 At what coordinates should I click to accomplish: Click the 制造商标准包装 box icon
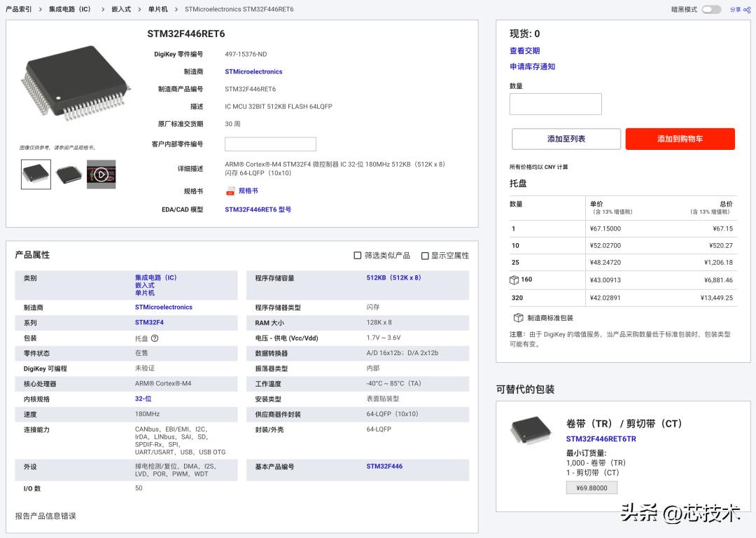518,317
